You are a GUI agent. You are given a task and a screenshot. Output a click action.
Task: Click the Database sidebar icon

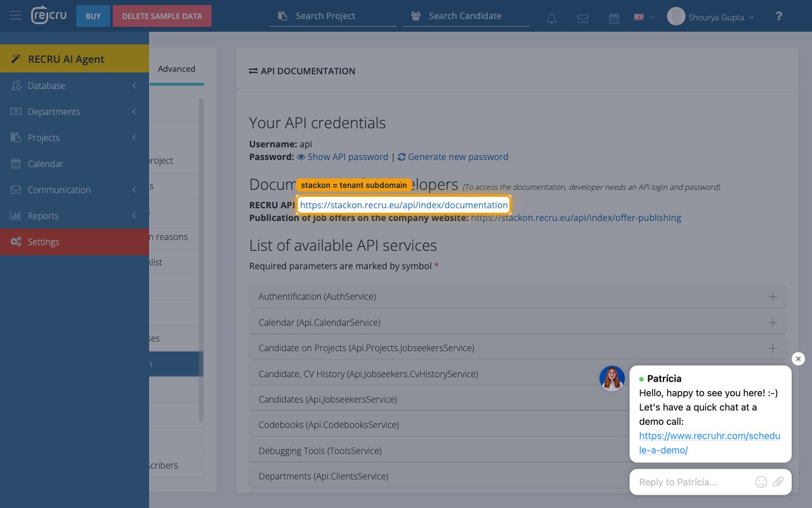pyautogui.click(x=16, y=86)
